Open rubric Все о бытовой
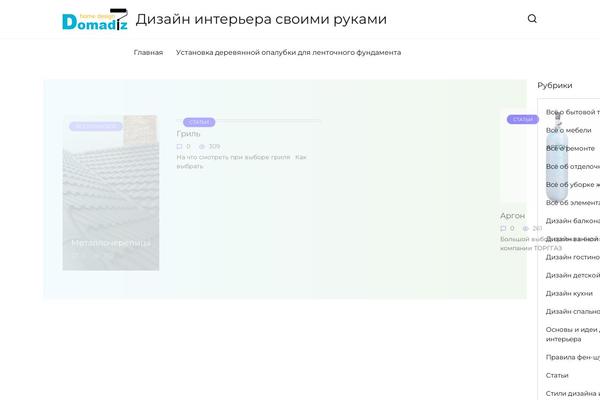 pos(572,112)
